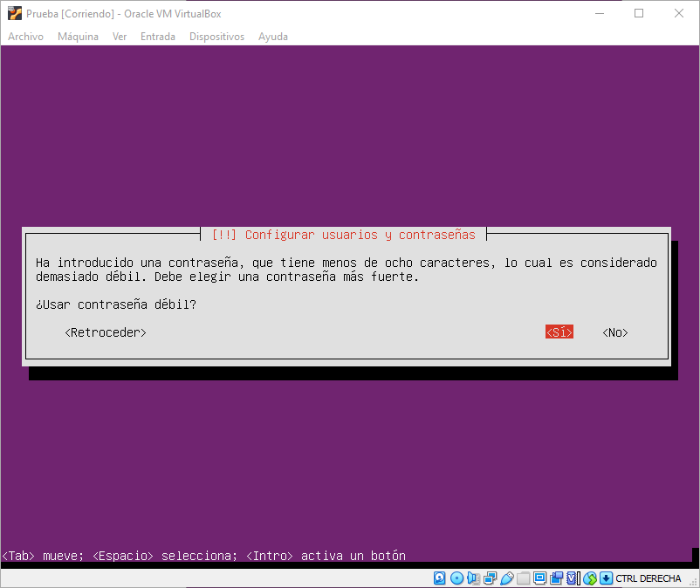Click the shared folders status icon

point(523,578)
